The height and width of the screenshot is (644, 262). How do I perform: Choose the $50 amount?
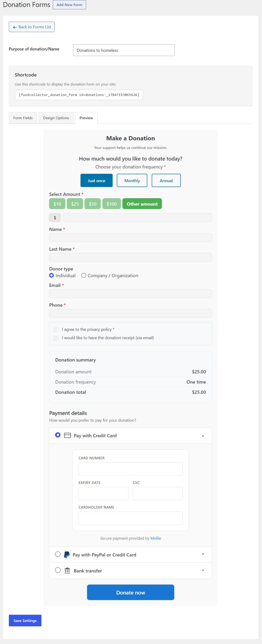(x=93, y=204)
